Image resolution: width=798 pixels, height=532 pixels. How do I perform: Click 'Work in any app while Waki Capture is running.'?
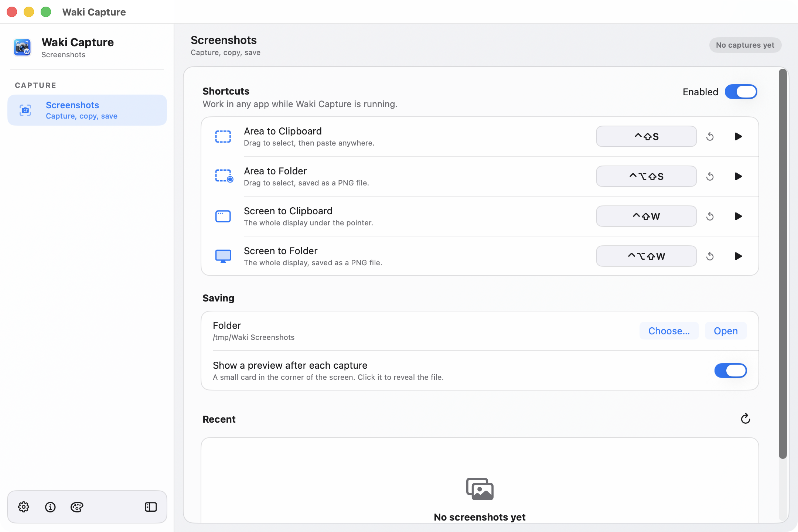point(300,104)
